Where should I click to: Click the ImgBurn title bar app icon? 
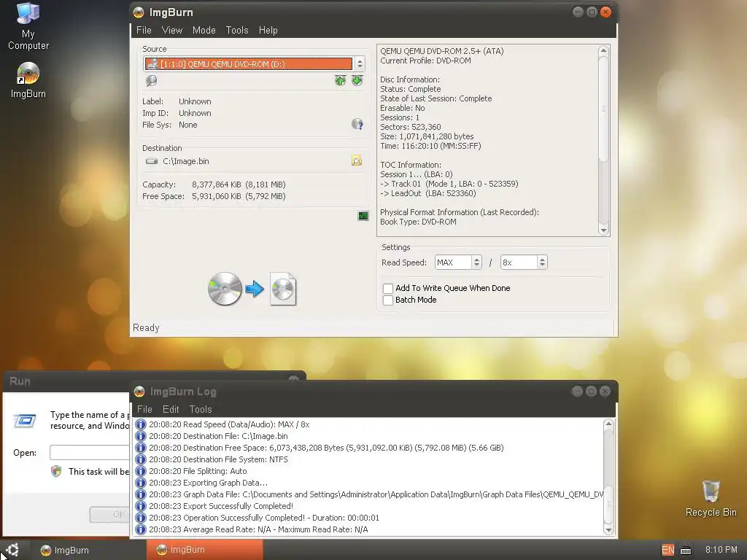(139, 12)
